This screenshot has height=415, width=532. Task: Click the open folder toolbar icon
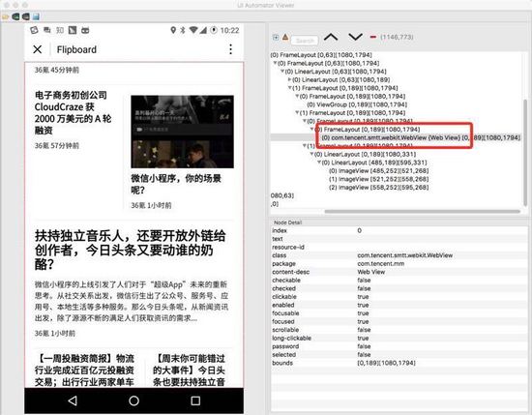5,16
